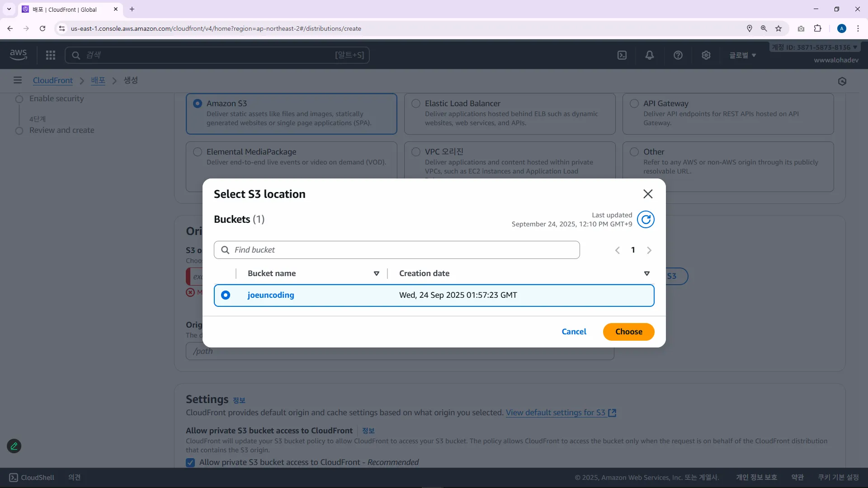Click the Find bucket search field
Screen dimensions: 868x488
pyautogui.click(x=397, y=250)
